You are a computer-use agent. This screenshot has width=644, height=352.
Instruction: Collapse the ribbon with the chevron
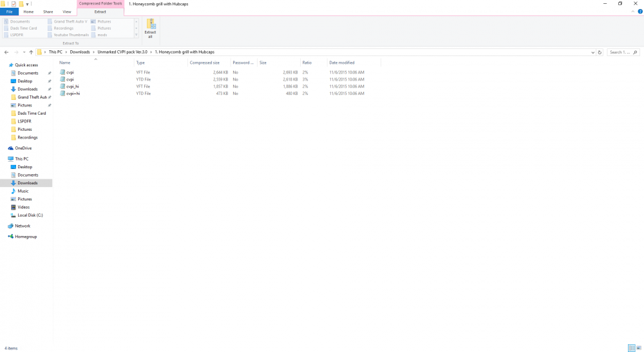633,12
